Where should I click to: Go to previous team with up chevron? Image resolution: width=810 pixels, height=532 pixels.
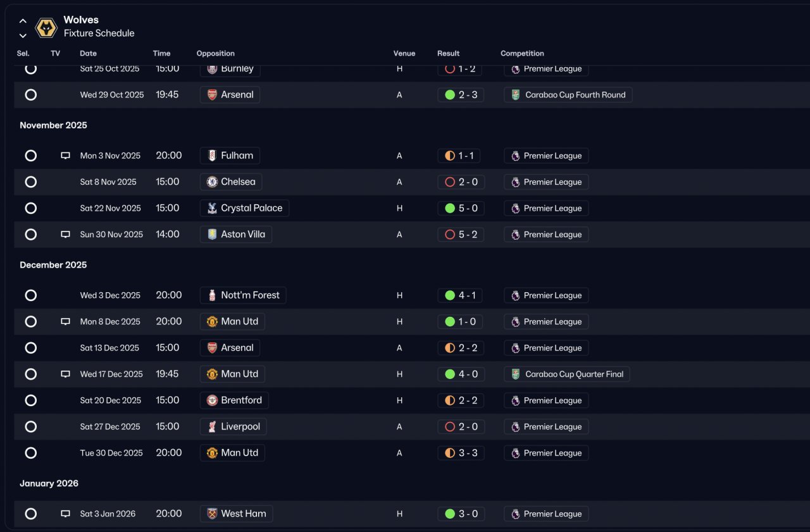click(23, 21)
